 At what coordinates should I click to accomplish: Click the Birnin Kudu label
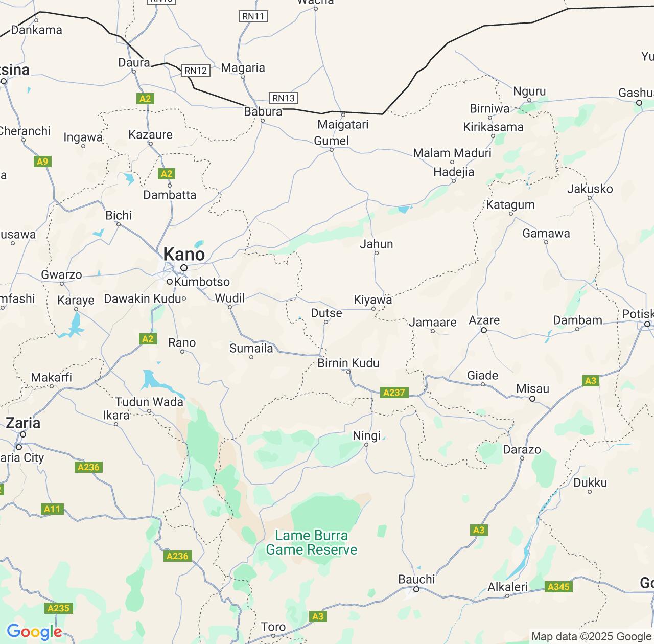[348, 363]
